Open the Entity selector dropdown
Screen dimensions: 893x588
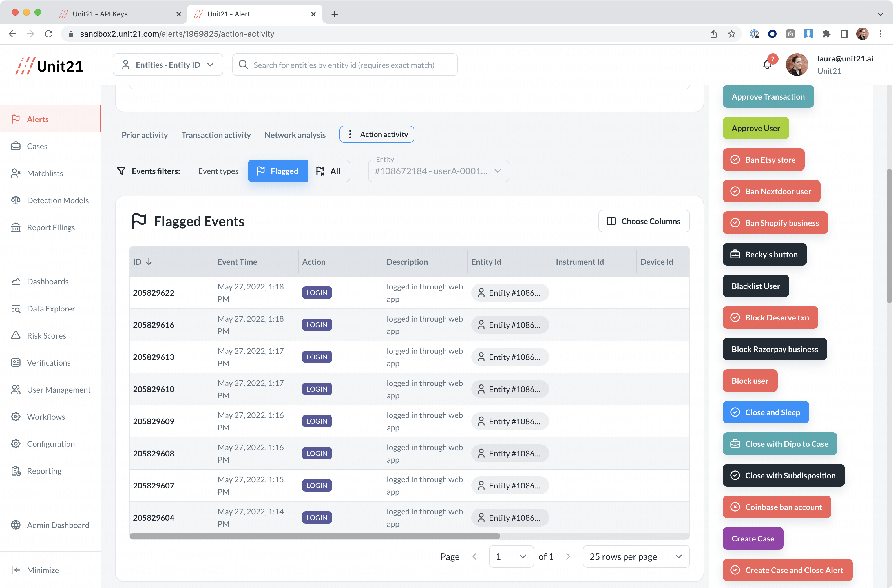click(x=438, y=171)
